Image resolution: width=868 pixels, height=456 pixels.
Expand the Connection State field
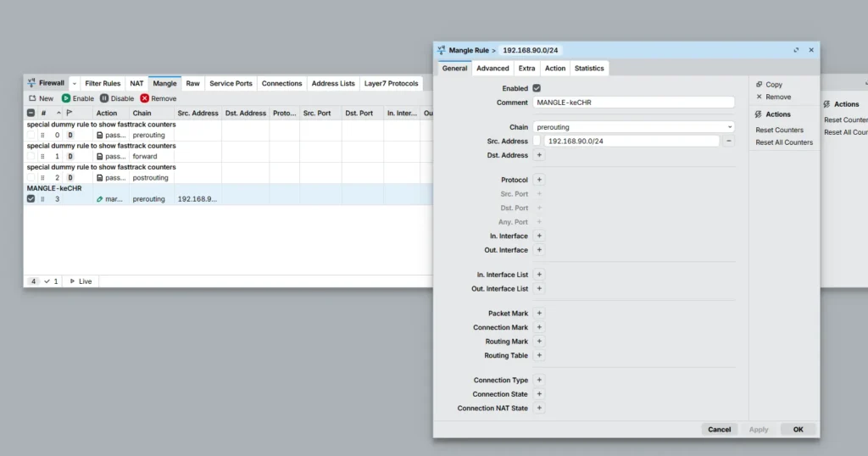pos(539,394)
